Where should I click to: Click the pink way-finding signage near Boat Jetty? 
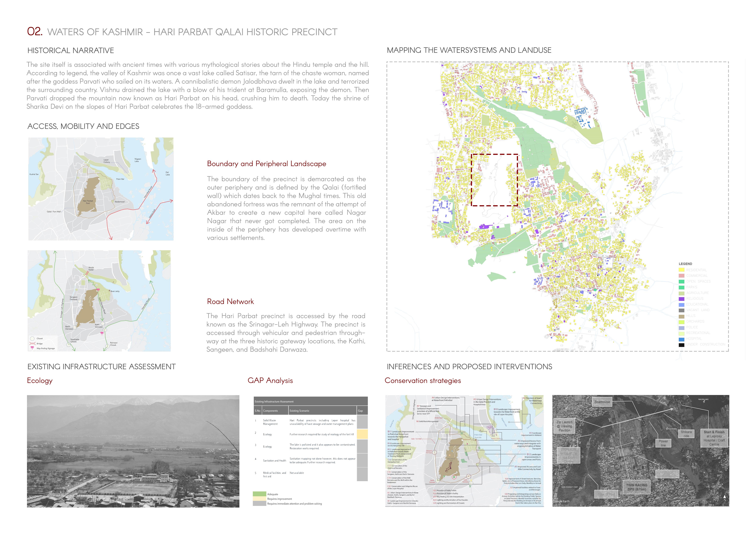point(98,290)
